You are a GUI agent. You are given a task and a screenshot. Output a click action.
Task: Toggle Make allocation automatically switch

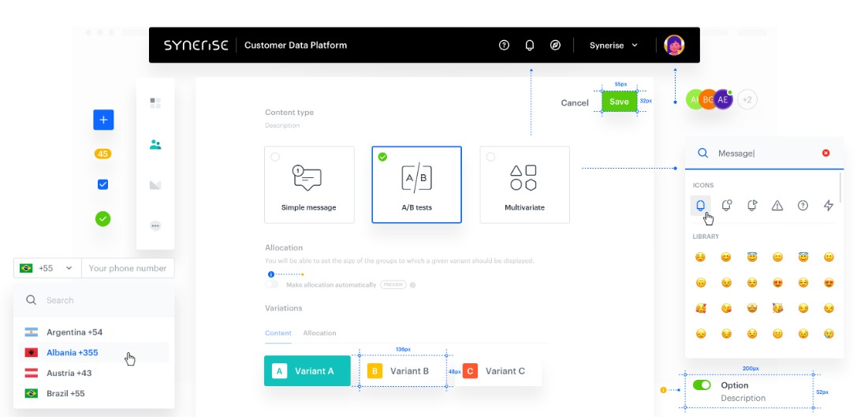(273, 284)
